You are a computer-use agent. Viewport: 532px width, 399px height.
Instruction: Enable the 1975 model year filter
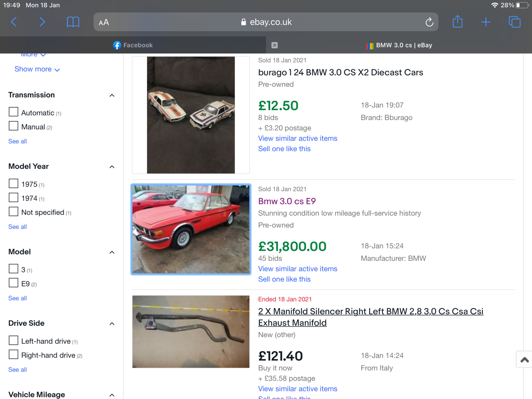point(13,183)
